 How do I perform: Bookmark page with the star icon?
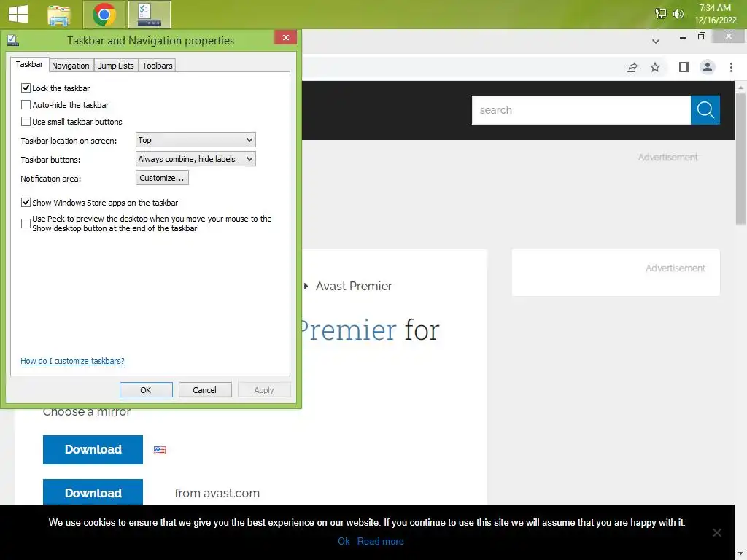click(x=655, y=67)
